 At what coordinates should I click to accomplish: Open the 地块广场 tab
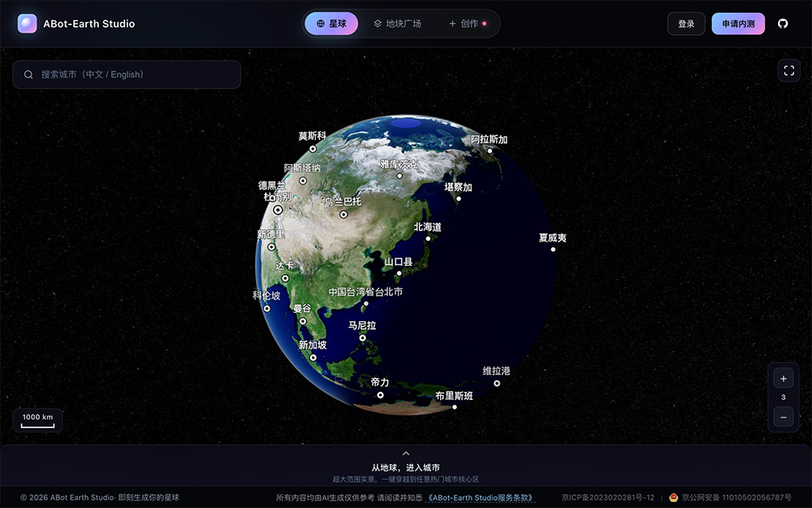[x=398, y=24]
